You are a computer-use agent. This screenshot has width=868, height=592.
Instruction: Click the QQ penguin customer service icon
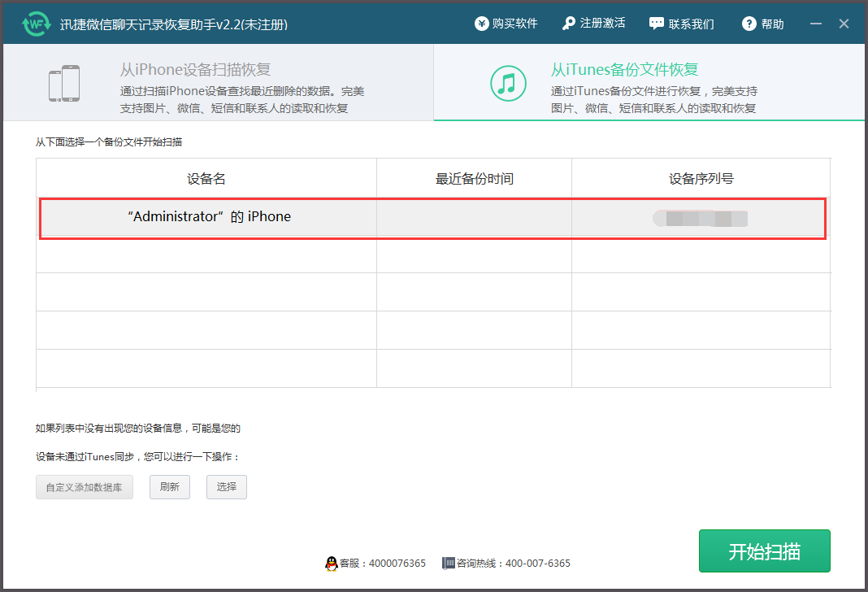click(333, 564)
